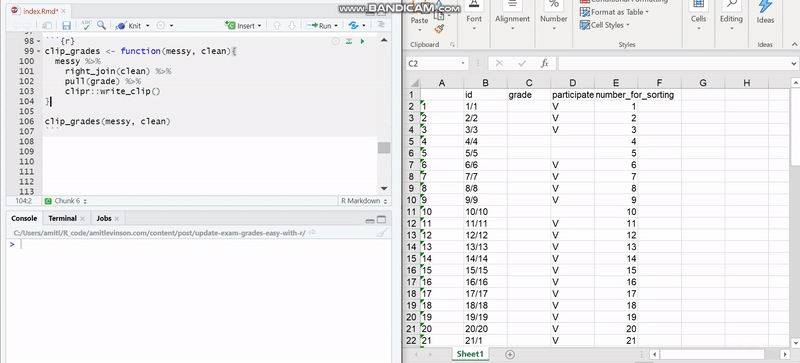This screenshot has width=800, height=363.
Task: Select the index.Rmd tab
Action: [41, 11]
